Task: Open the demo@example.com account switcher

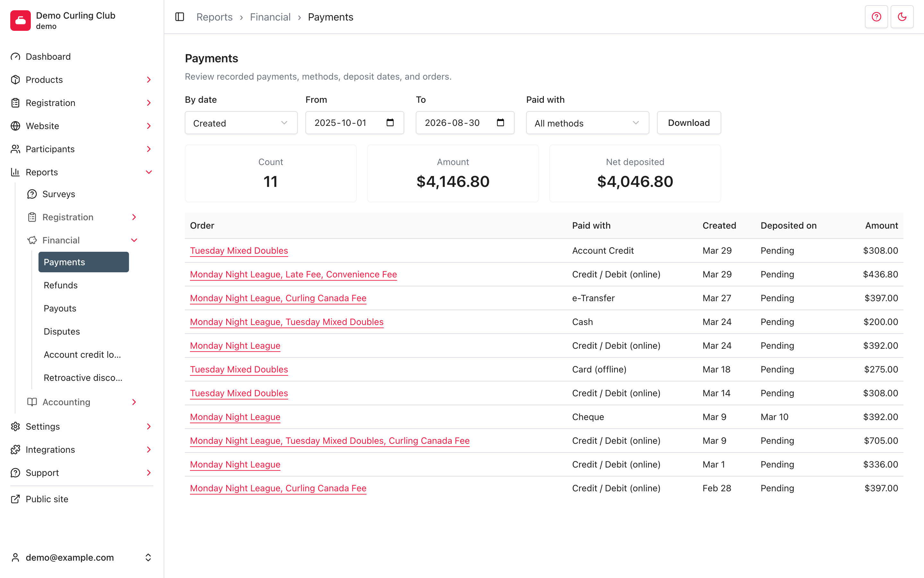Action: click(x=82, y=558)
